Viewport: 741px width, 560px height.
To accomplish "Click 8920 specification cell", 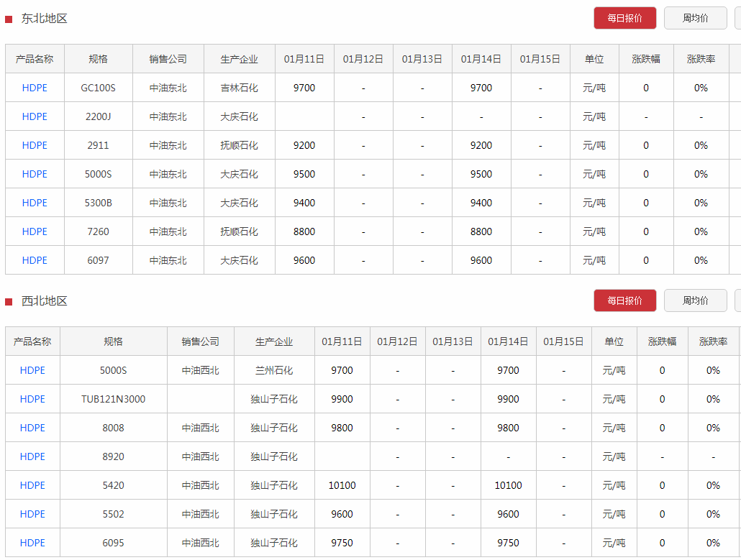I will [x=114, y=456].
